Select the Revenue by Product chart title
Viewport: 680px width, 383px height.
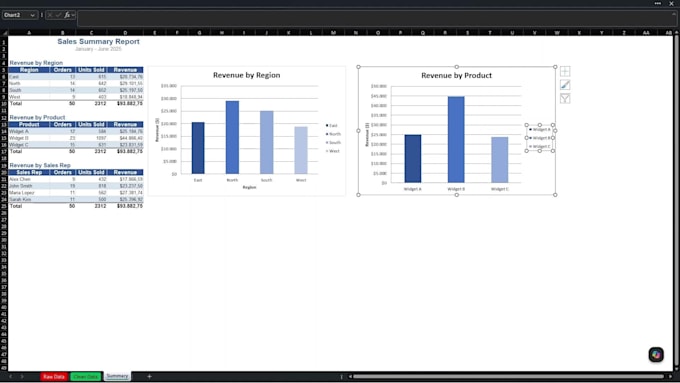[x=456, y=75]
